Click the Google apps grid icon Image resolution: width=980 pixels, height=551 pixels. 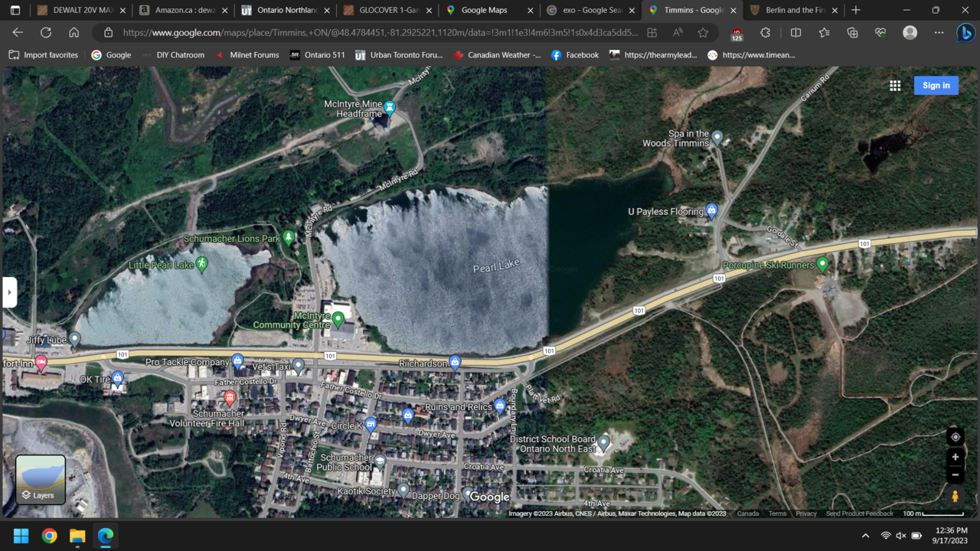(x=894, y=86)
